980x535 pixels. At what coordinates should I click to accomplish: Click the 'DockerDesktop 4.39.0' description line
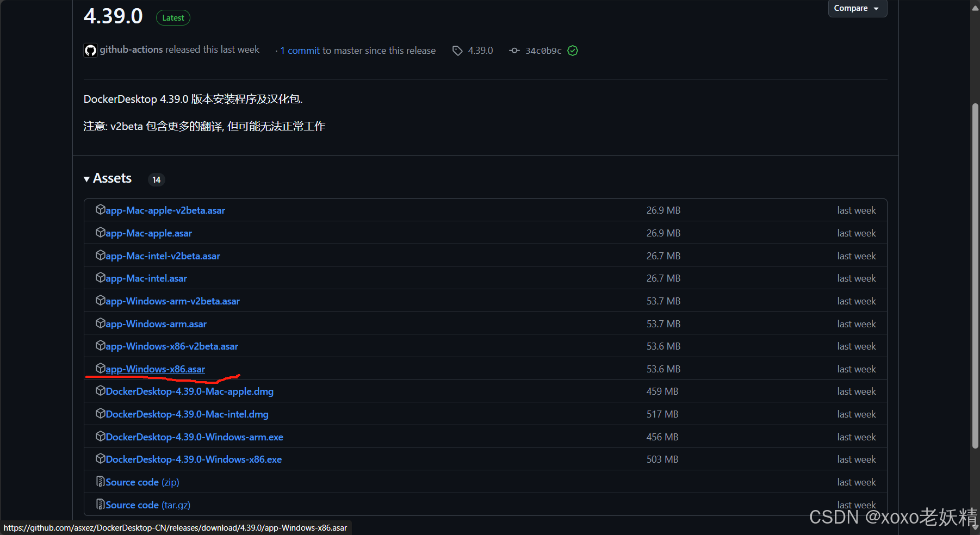coord(193,99)
